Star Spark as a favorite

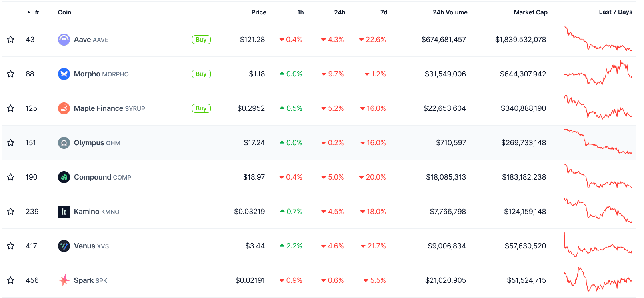[11, 280]
